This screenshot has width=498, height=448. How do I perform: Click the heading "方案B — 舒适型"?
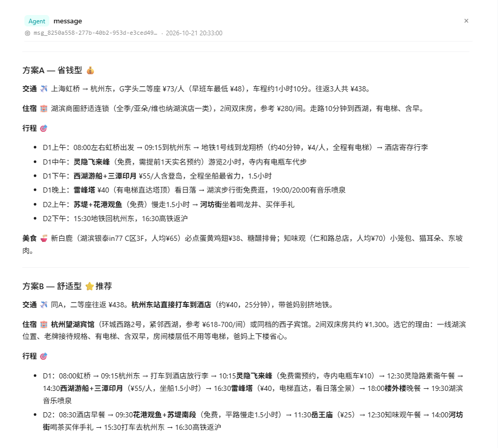pos(52,286)
